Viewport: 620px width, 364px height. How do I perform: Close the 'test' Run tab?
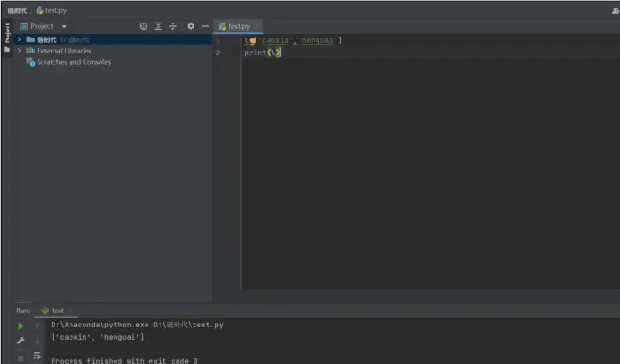coord(70,311)
